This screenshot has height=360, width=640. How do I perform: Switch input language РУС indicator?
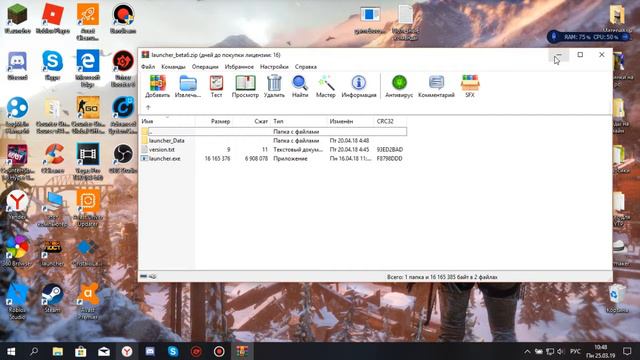[x=575, y=351]
